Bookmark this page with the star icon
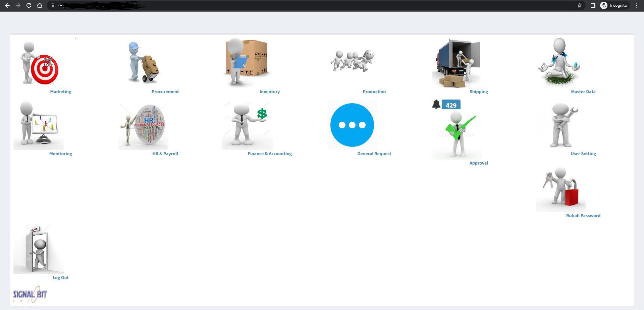 point(579,5)
